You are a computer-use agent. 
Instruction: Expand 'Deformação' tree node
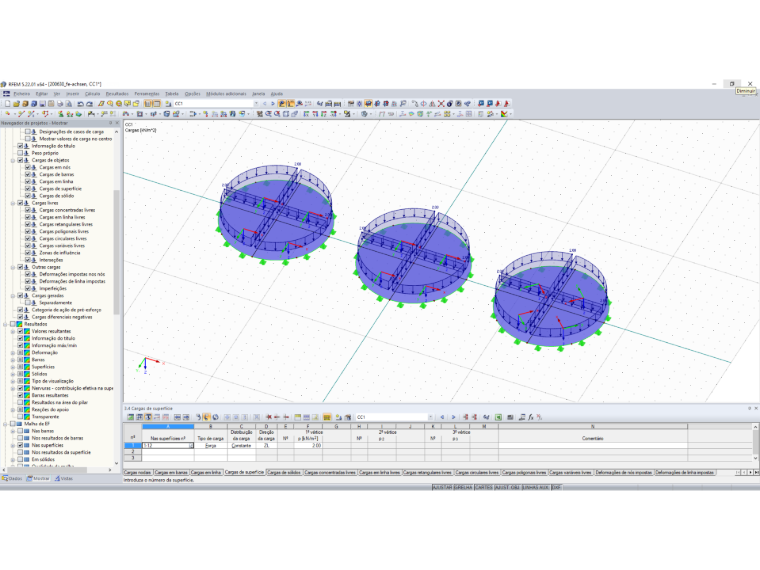click(x=13, y=353)
